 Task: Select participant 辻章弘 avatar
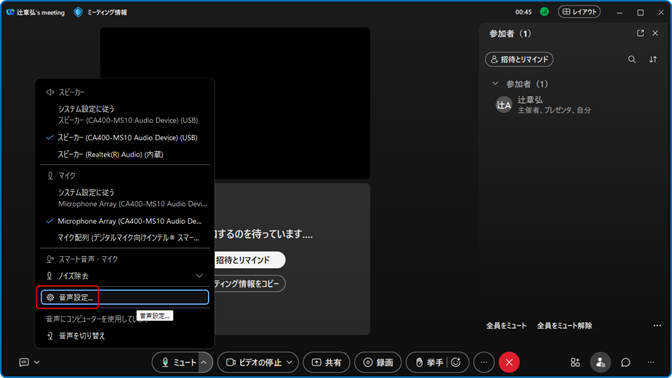click(504, 105)
